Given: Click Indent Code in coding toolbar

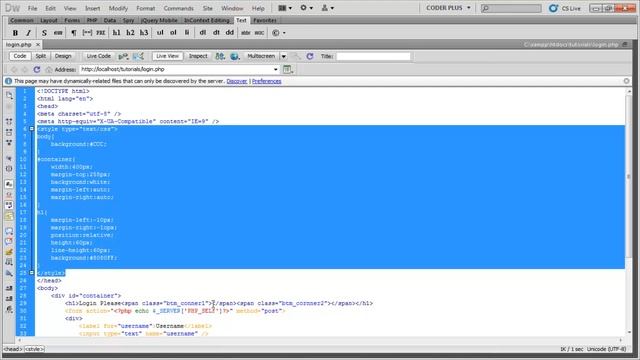Looking at the screenshot, I should [x=9, y=288].
